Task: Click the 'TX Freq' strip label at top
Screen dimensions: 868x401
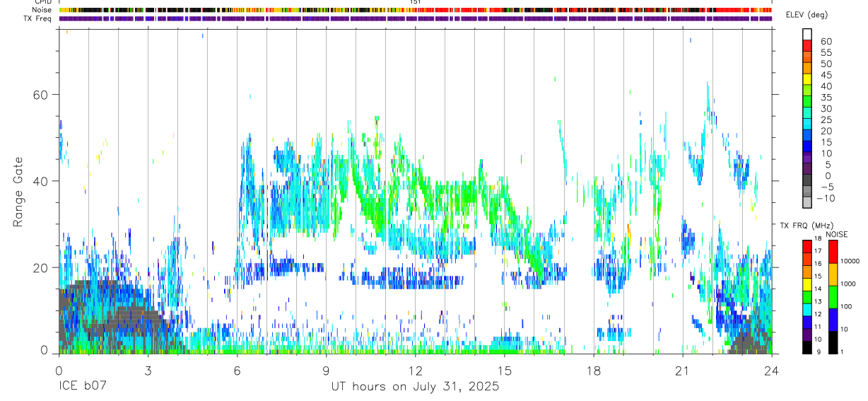Action: (x=37, y=18)
